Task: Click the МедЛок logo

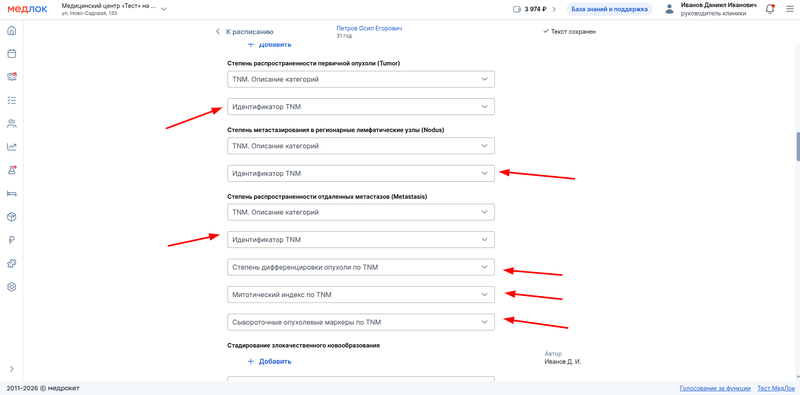Action: (28, 9)
